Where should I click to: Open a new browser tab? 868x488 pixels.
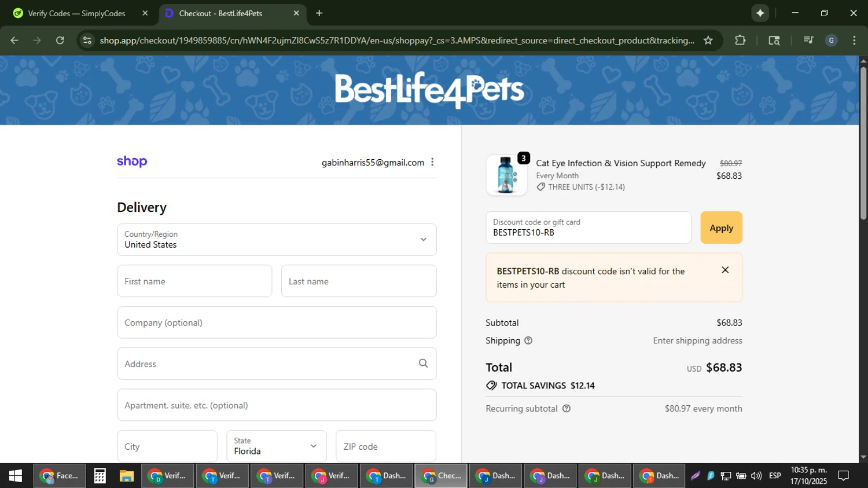(x=319, y=13)
